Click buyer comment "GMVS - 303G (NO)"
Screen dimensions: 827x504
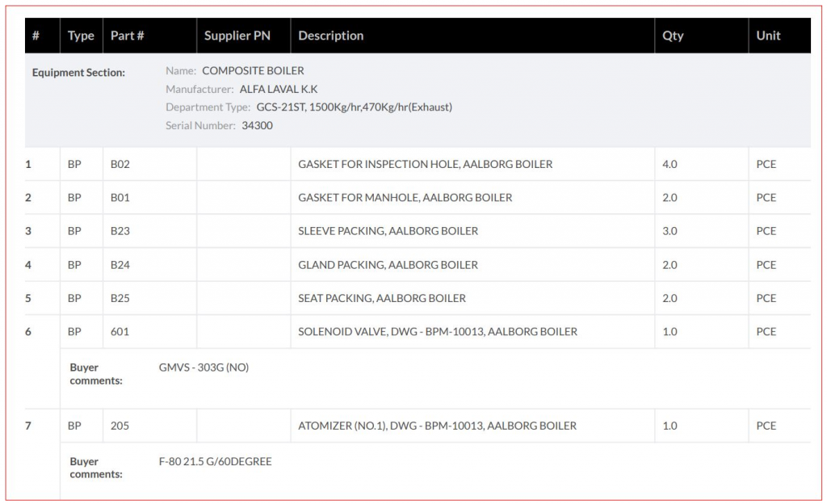[204, 367]
